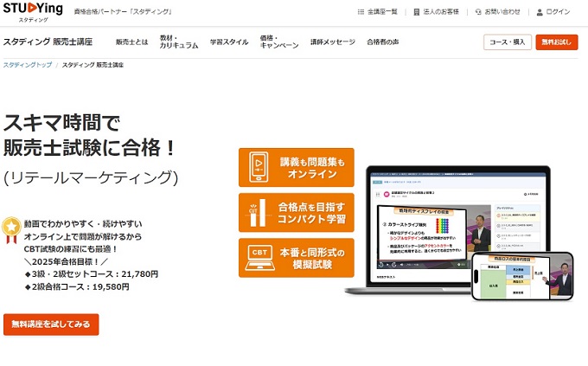Click CBT試験の練習にも最適！ text
This screenshot has height=366, width=588.
pos(71,249)
